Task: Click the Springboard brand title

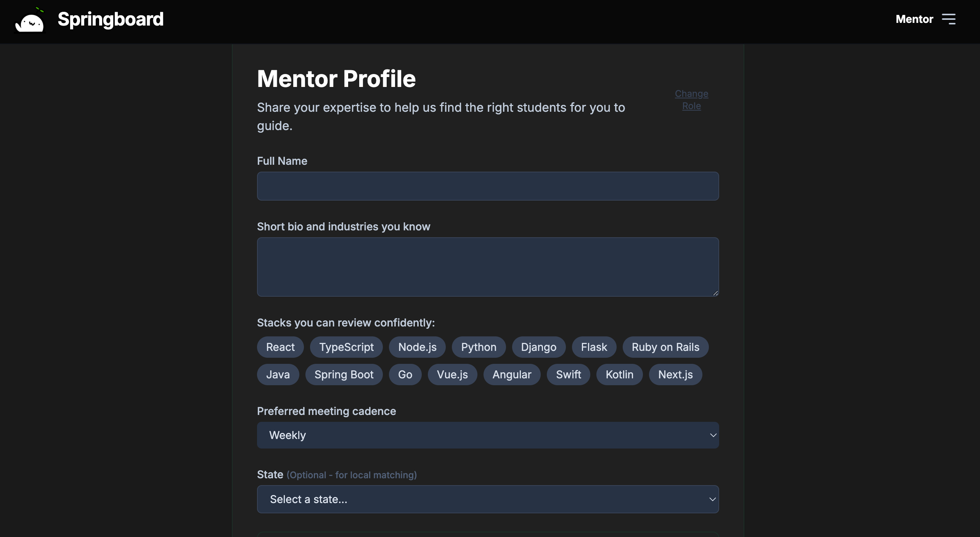Action: (x=111, y=19)
